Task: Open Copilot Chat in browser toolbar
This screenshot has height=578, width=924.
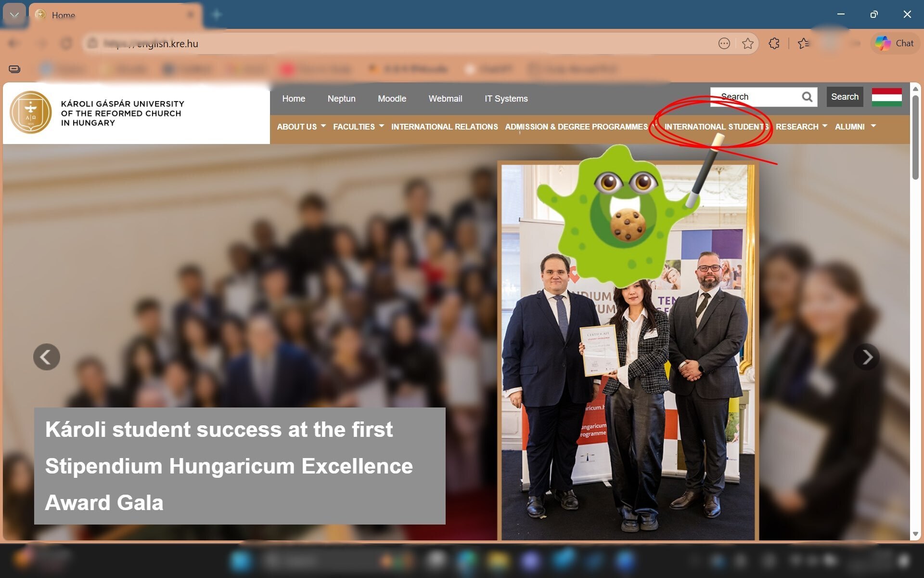Action: 895,43
